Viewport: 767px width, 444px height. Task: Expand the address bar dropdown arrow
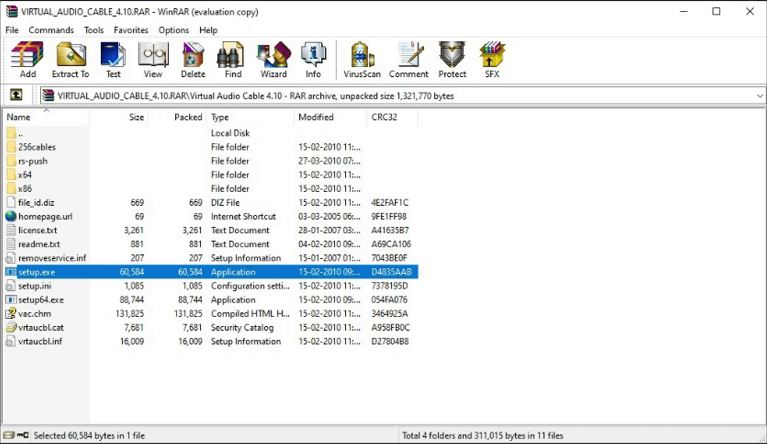coord(760,96)
